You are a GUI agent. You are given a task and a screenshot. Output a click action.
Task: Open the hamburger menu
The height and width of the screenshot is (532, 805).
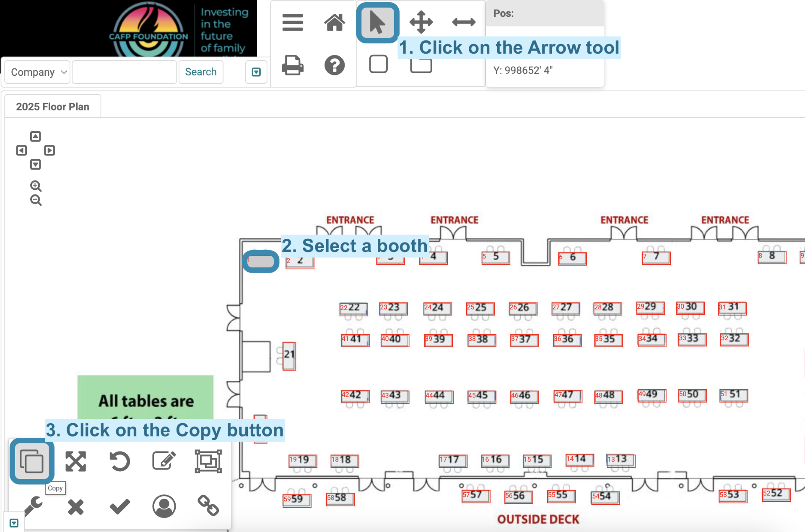click(x=293, y=22)
